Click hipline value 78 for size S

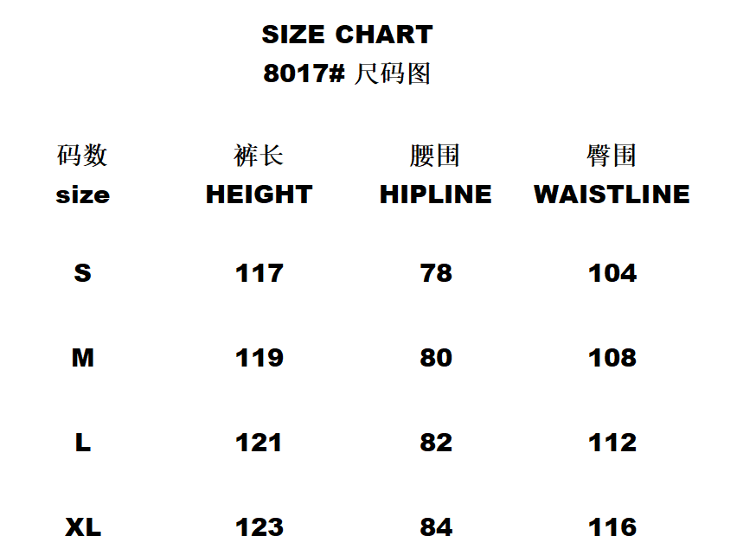(x=435, y=273)
